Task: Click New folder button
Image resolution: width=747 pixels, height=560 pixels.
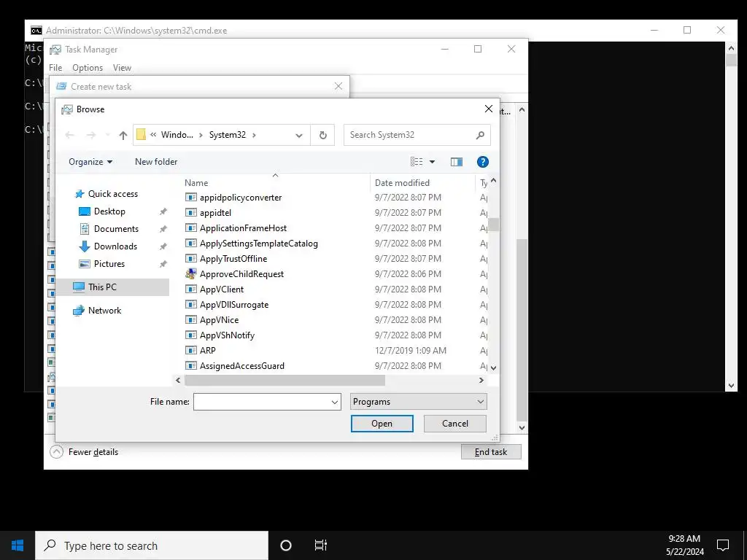Action: click(156, 162)
